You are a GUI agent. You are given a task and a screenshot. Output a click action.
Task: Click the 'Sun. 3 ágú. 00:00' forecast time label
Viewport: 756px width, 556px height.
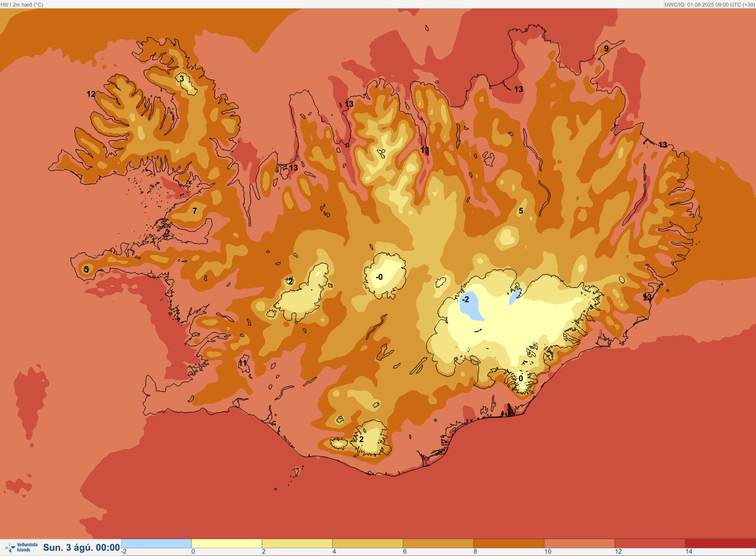click(82, 548)
